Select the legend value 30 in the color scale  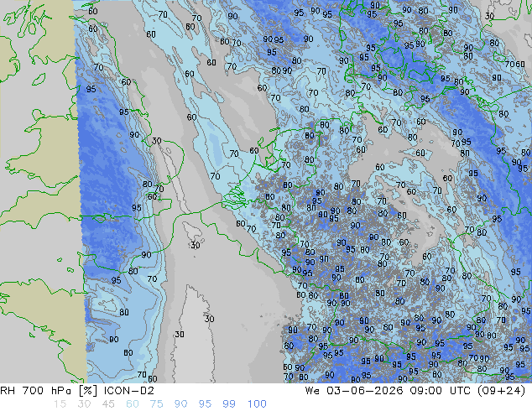coord(84,404)
